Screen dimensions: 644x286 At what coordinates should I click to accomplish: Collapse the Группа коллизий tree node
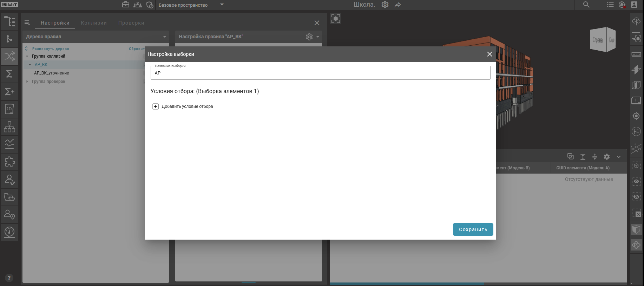click(27, 56)
